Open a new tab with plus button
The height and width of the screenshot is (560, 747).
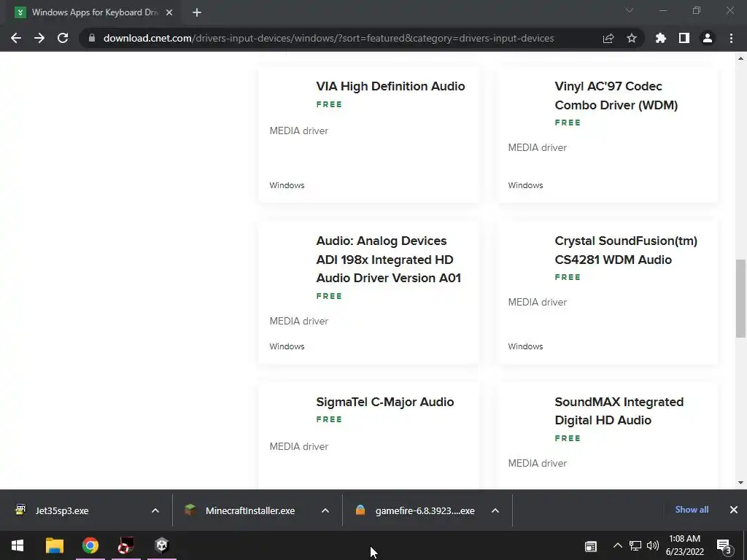tap(197, 12)
